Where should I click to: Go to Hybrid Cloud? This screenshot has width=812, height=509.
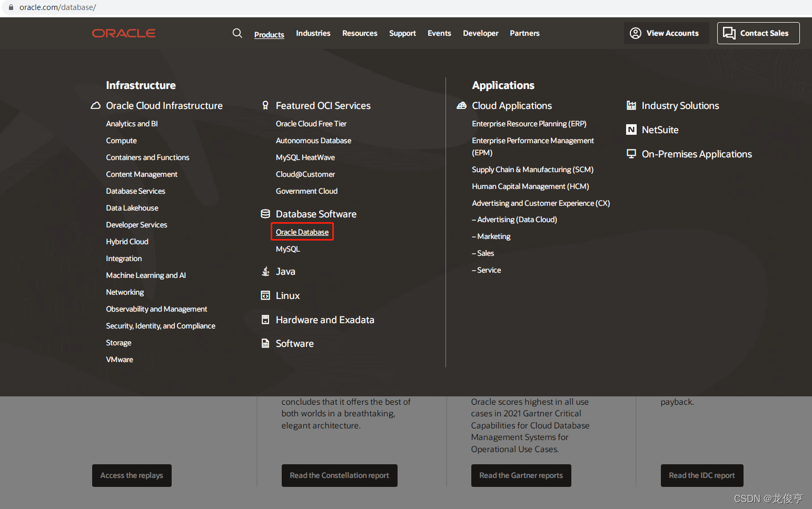click(127, 242)
